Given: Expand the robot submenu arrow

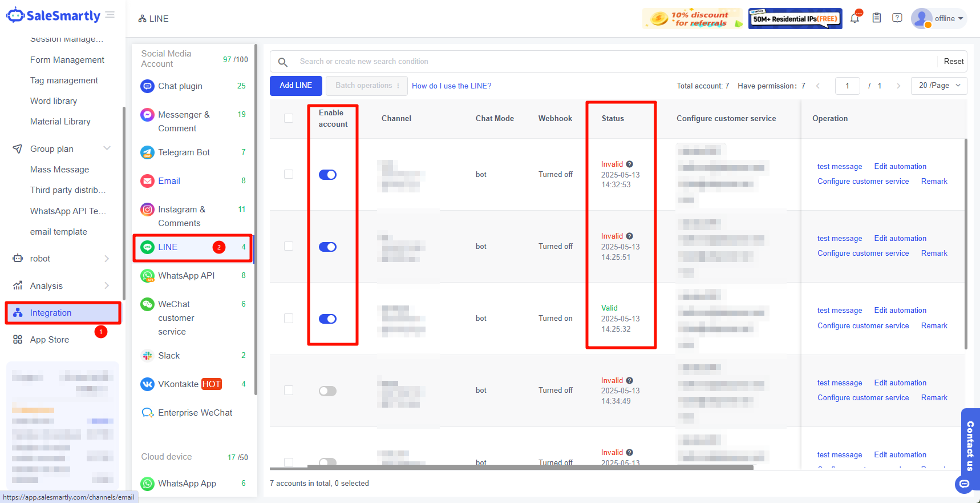Looking at the screenshot, I should coord(107,259).
